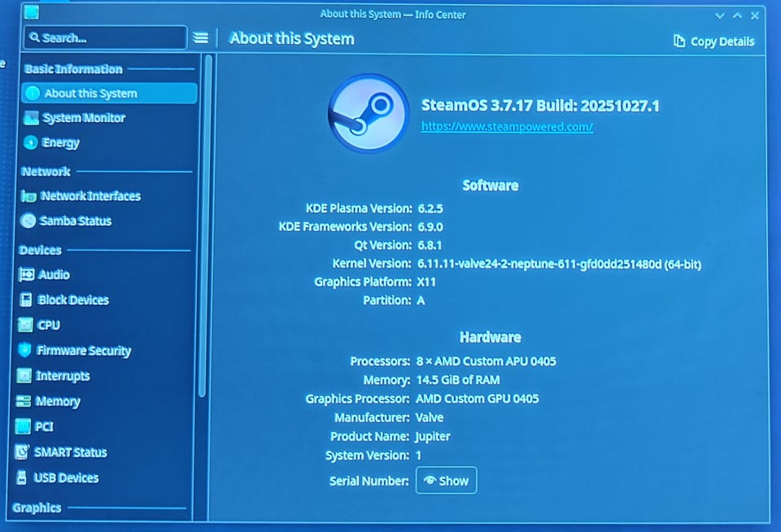Focus the Search field
This screenshot has height=532, width=781.
pyautogui.click(x=106, y=38)
